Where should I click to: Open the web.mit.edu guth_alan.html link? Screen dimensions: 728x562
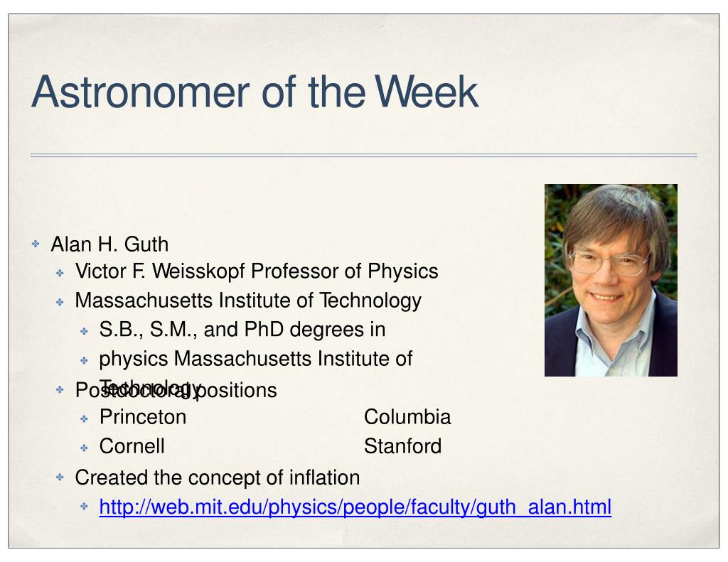click(x=355, y=507)
